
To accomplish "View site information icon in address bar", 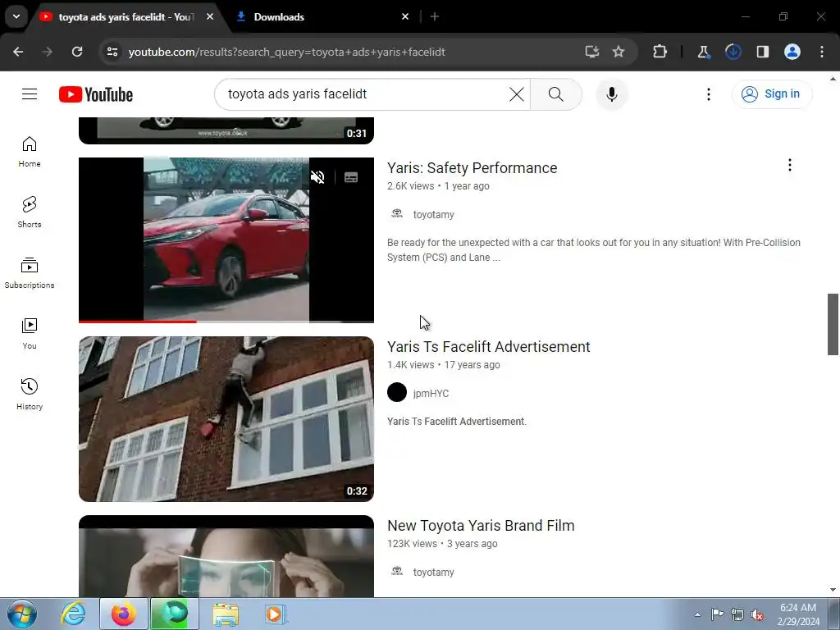I will 112,52.
